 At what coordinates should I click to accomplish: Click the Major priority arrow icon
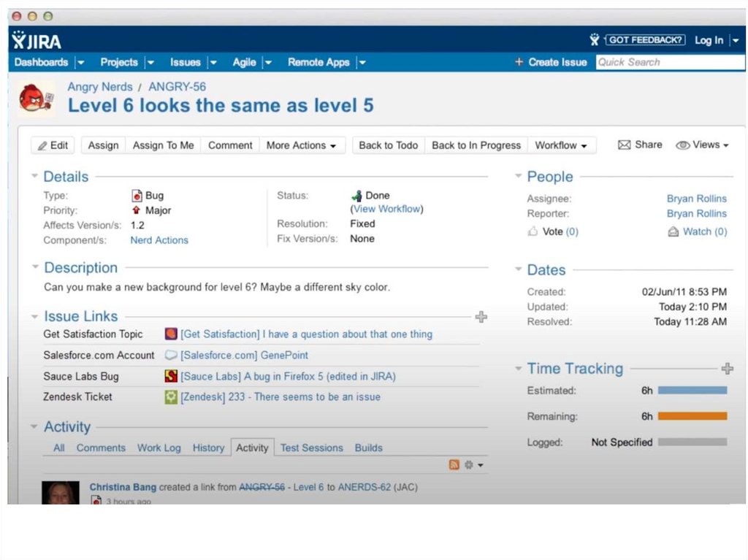coord(137,210)
